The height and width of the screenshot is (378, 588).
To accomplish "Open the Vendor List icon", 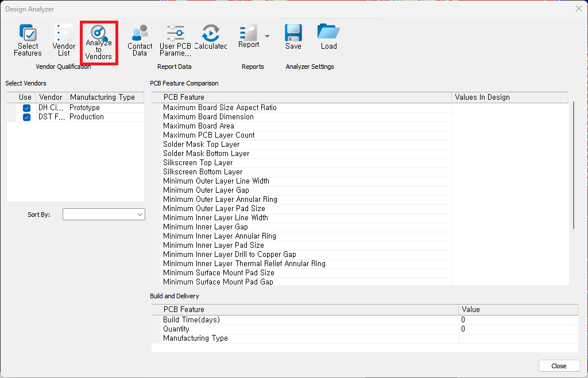I will pyautogui.click(x=64, y=40).
